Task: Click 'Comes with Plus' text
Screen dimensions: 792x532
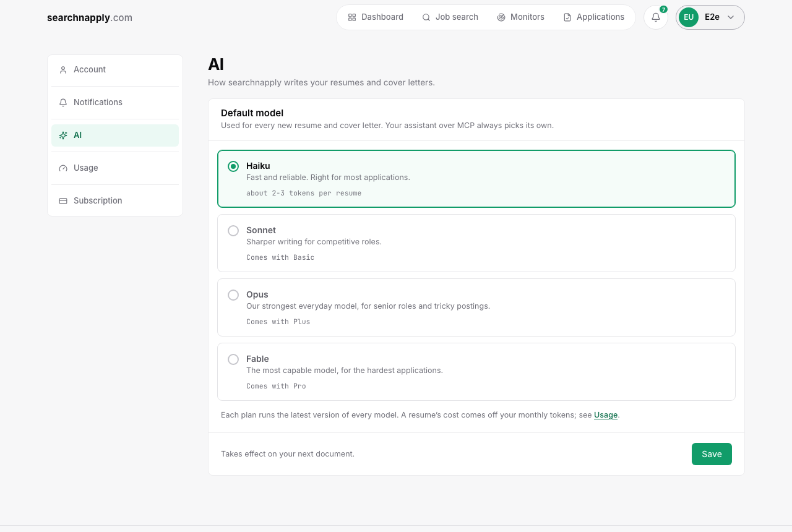Action: 278,322
